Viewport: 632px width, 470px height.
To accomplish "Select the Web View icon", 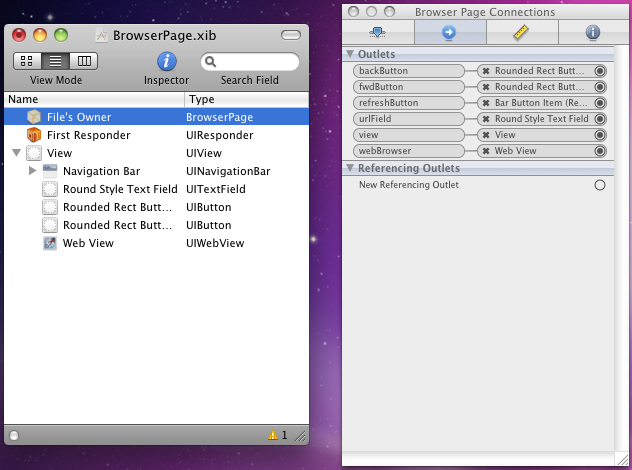I will pyautogui.click(x=50, y=243).
